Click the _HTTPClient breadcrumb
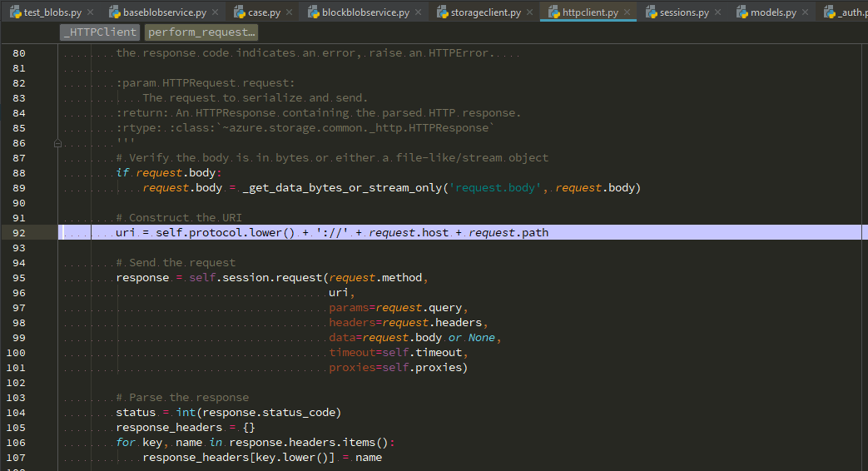This screenshot has width=868, height=471. 100,32
